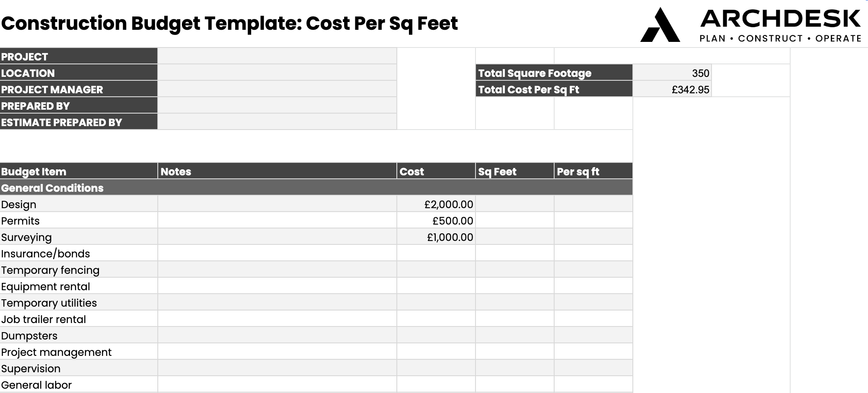The height and width of the screenshot is (393, 868).
Task: Select the Per sq ft column header
Action: point(593,171)
